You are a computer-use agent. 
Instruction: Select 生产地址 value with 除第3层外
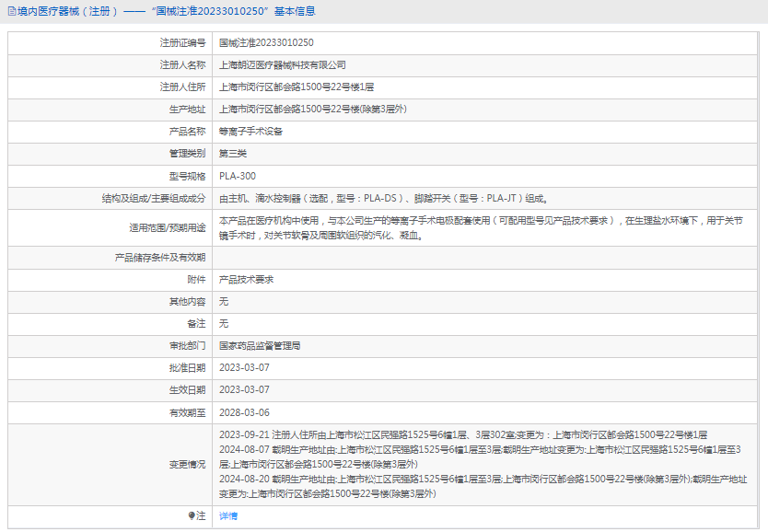[313, 110]
